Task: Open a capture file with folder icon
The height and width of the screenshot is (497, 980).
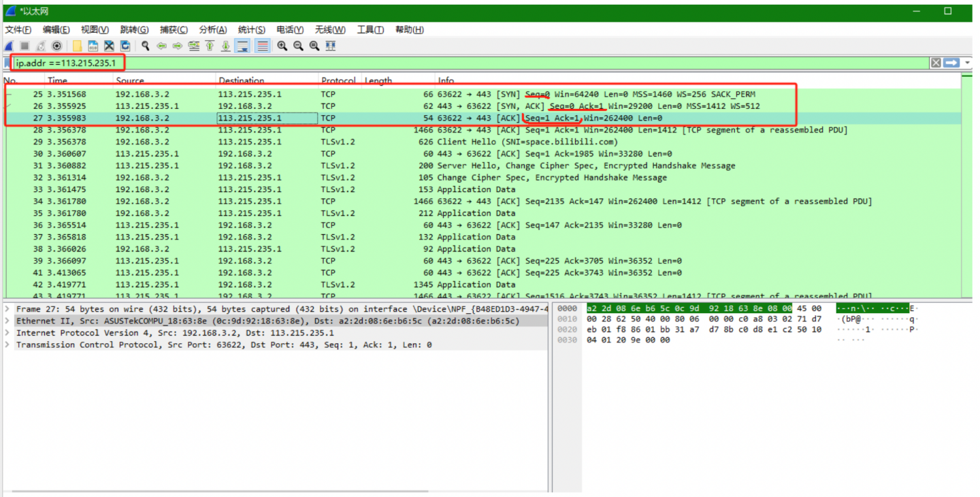Action: [77, 46]
